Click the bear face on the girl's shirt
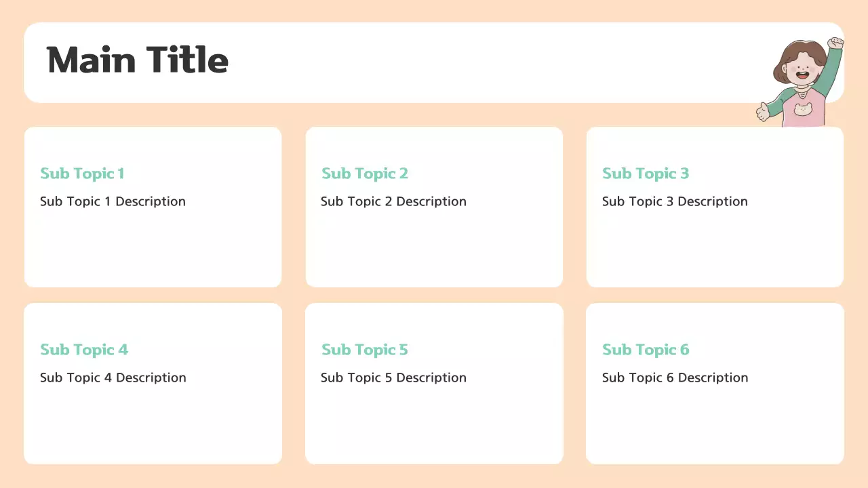 tap(803, 109)
